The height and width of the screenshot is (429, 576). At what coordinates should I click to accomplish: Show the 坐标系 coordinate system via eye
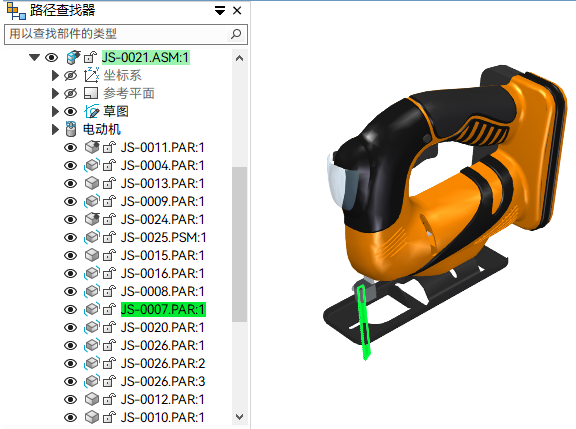tap(71, 76)
